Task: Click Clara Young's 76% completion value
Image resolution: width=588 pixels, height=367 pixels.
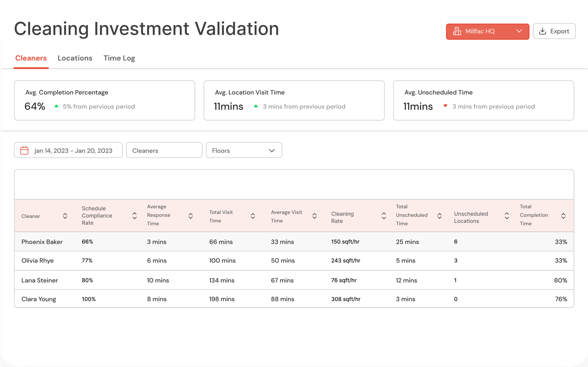Action: (561, 299)
